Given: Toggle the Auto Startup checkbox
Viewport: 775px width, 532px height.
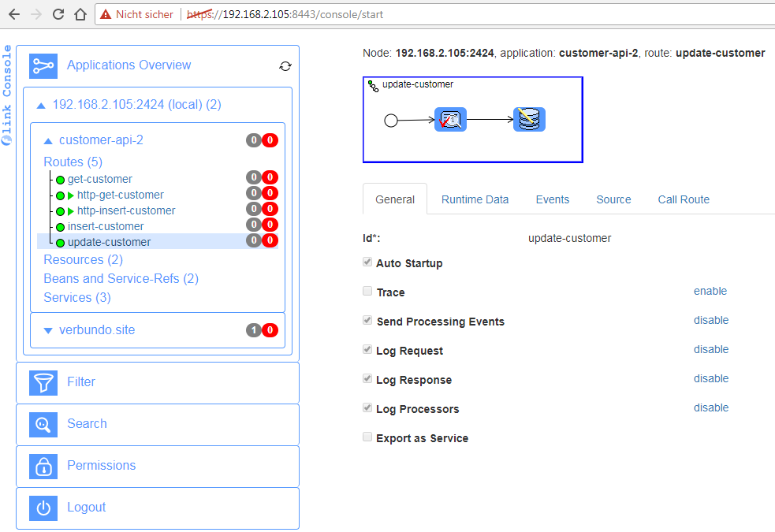Looking at the screenshot, I should pos(367,262).
